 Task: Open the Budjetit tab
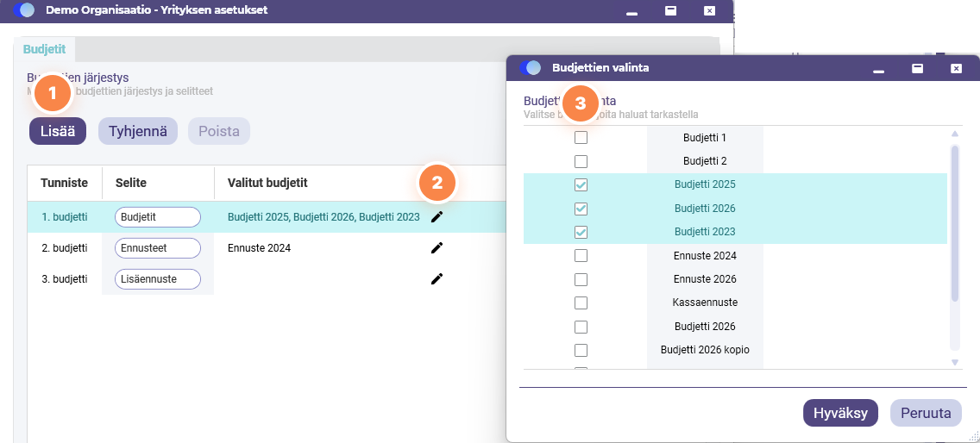point(44,49)
